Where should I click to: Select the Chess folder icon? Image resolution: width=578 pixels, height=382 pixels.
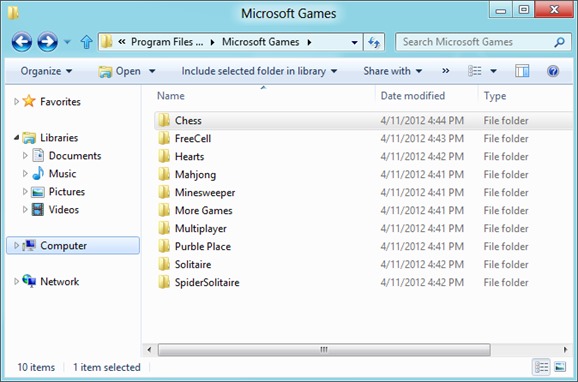(x=164, y=120)
